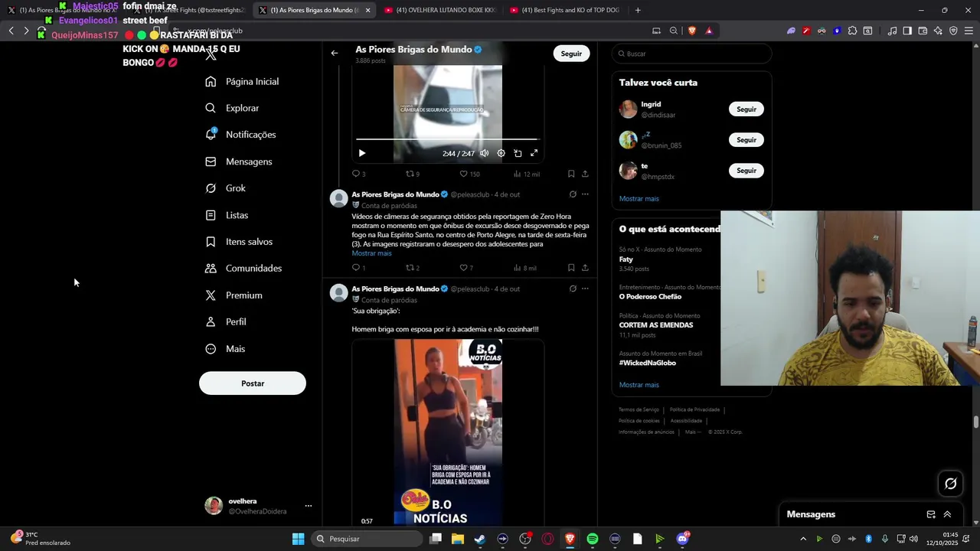Image resolution: width=980 pixels, height=551 pixels.
Task: Follow As Piores Brigas do Mundo
Action: coord(571,54)
